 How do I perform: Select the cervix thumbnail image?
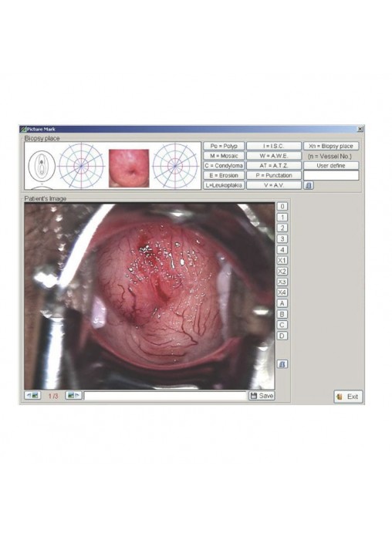(129, 168)
